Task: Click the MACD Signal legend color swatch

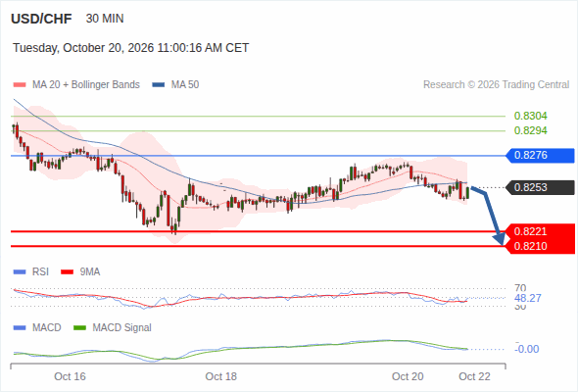Action: (x=79, y=328)
